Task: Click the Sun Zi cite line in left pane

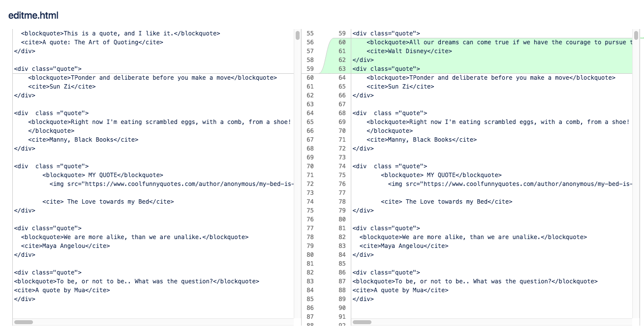Action: [x=62, y=87]
